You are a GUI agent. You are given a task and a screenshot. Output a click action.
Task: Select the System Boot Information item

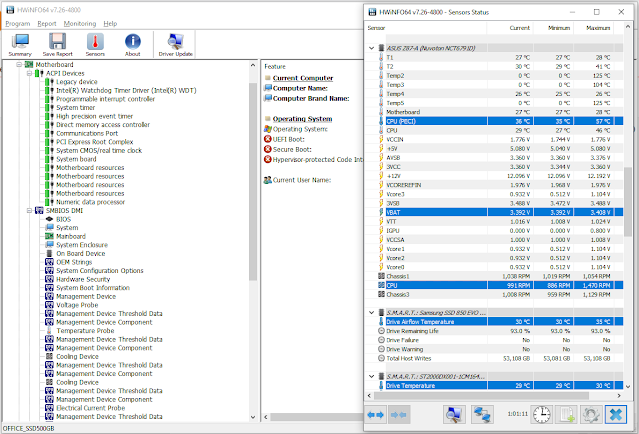point(93,288)
